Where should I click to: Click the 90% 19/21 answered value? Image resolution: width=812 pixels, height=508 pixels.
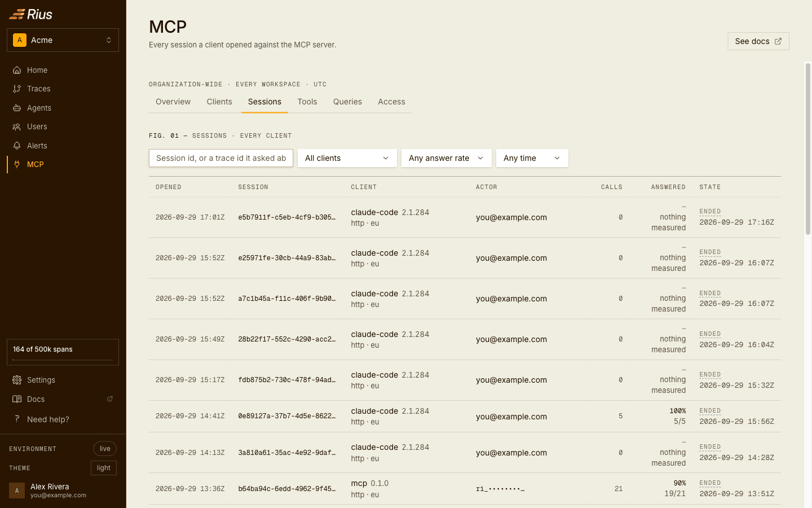tap(675, 488)
